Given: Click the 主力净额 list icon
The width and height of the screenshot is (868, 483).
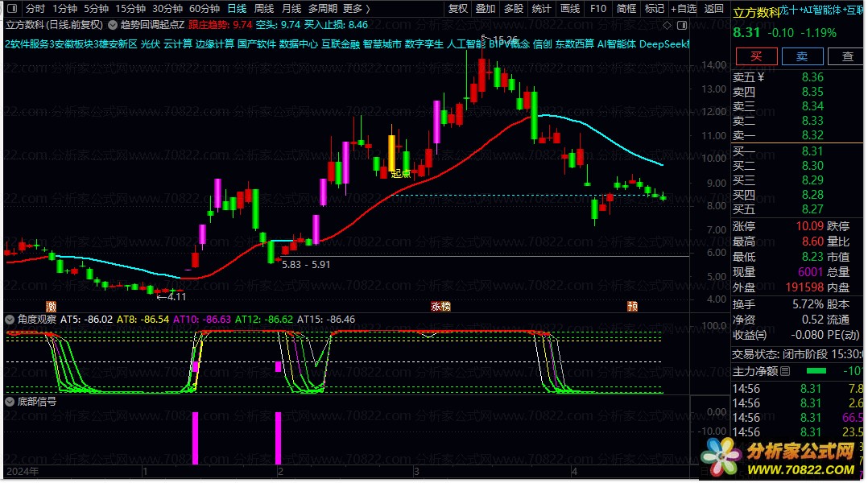Looking at the screenshot, I should pyautogui.click(x=785, y=371).
